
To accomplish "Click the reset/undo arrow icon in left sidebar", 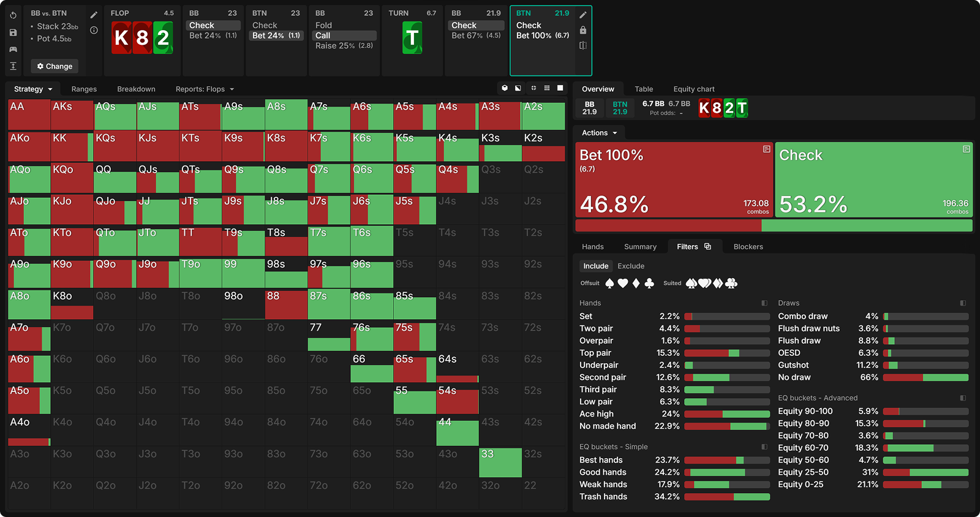I will pos(13,15).
